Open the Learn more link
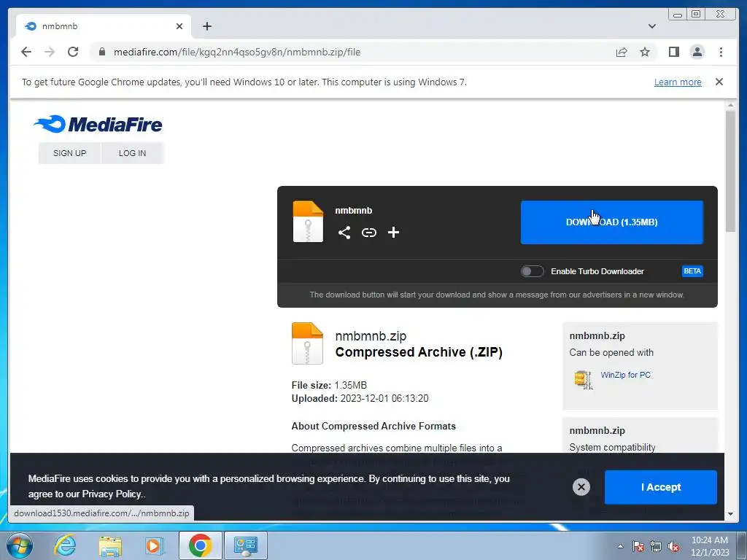Image resolution: width=747 pixels, height=560 pixels. [678, 82]
